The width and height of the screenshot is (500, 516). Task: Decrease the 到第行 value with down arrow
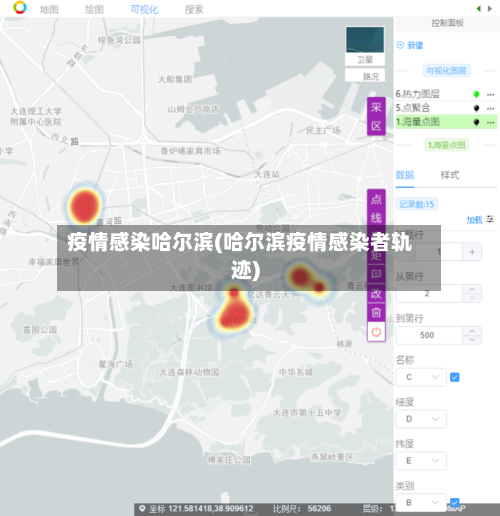pos(472,339)
